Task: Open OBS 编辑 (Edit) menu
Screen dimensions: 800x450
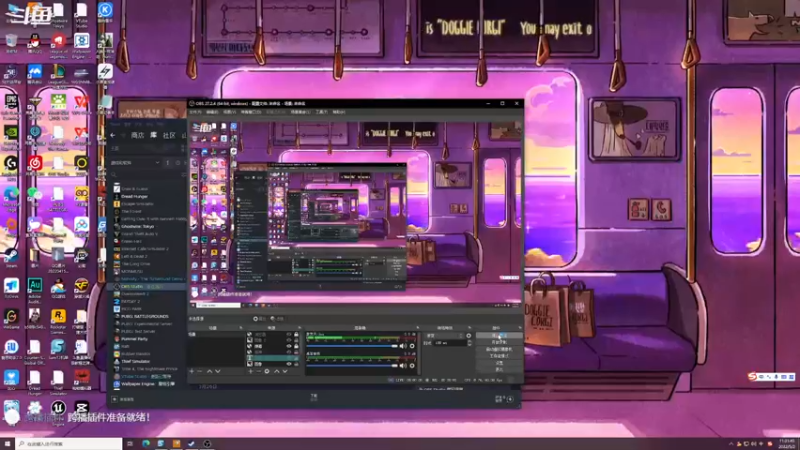Action: (212, 112)
